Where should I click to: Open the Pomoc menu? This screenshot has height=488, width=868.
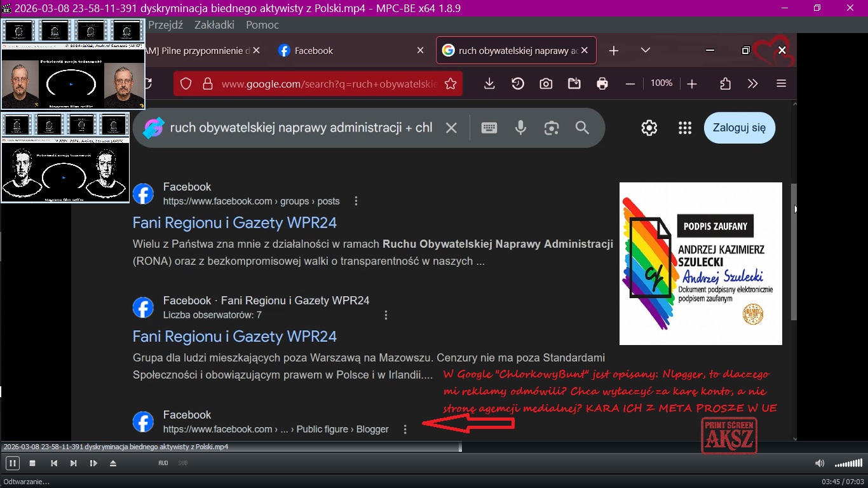(262, 25)
